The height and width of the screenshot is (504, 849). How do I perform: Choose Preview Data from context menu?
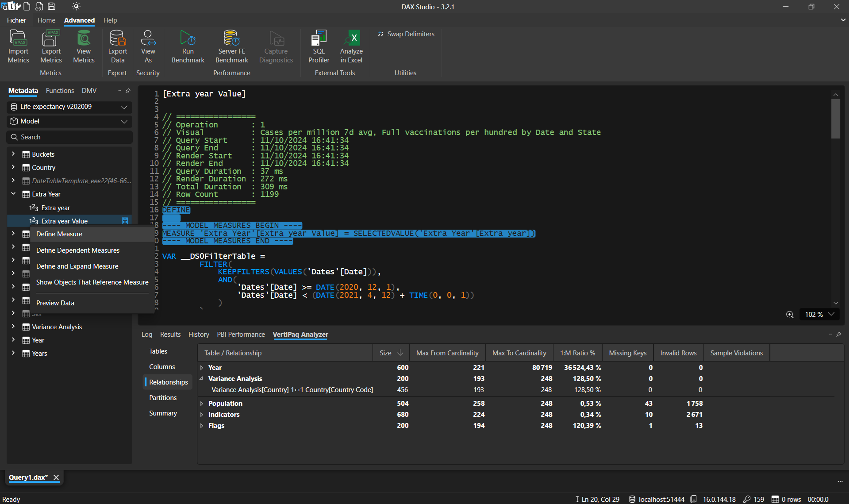[x=92, y=303]
